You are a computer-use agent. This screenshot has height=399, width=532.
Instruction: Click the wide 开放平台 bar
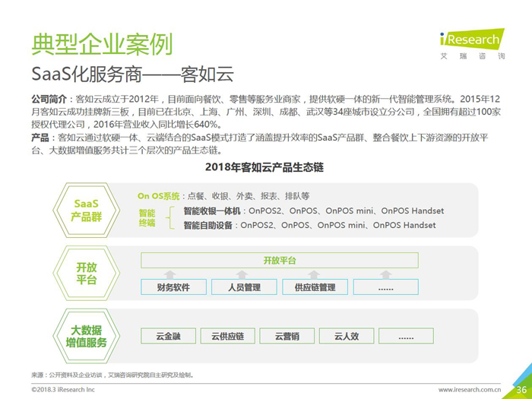click(280, 261)
